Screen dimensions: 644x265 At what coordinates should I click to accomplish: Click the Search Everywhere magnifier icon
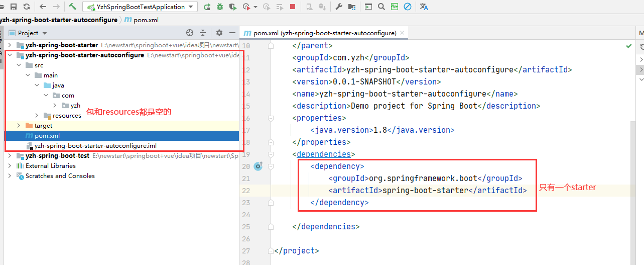pyautogui.click(x=381, y=7)
